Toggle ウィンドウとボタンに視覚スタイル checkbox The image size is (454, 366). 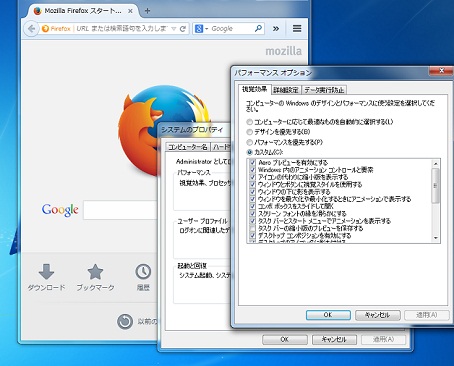coord(252,184)
